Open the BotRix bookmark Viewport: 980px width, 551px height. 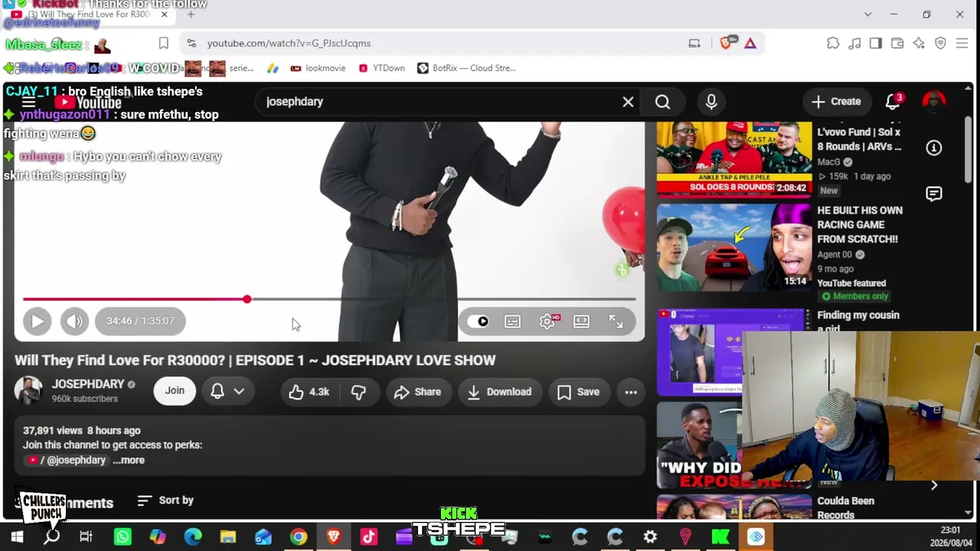coord(466,68)
